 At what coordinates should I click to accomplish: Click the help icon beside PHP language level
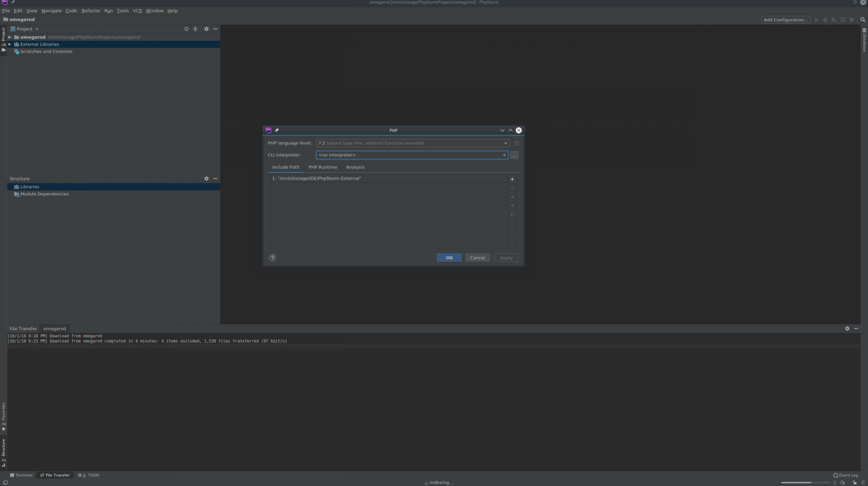tap(516, 143)
